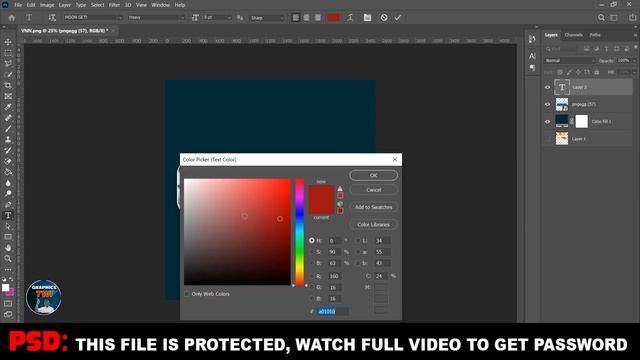Viewport: 640px width, 360px height.
Task: Select the Move tool
Action: coord(8,42)
